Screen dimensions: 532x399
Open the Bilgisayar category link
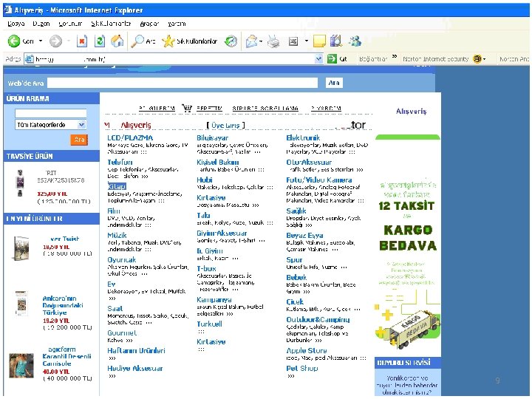click(x=212, y=137)
